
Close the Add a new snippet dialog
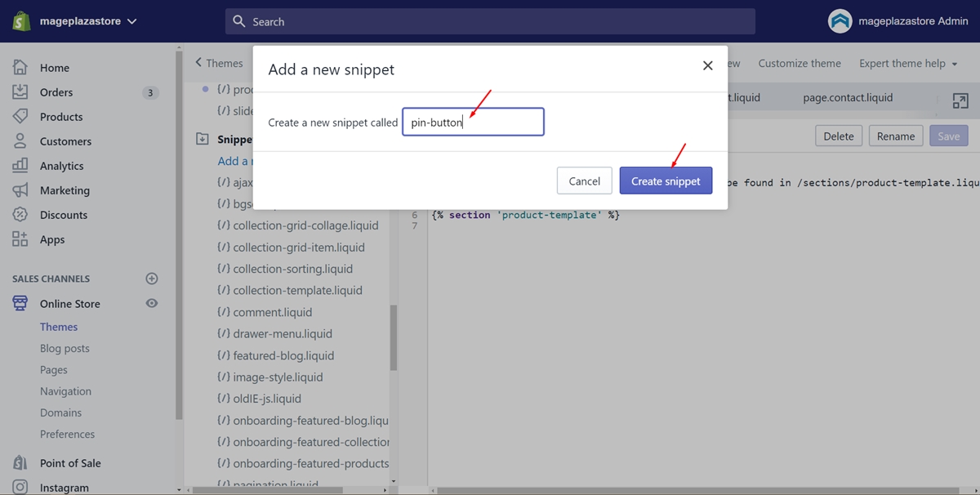[x=708, y=65]
